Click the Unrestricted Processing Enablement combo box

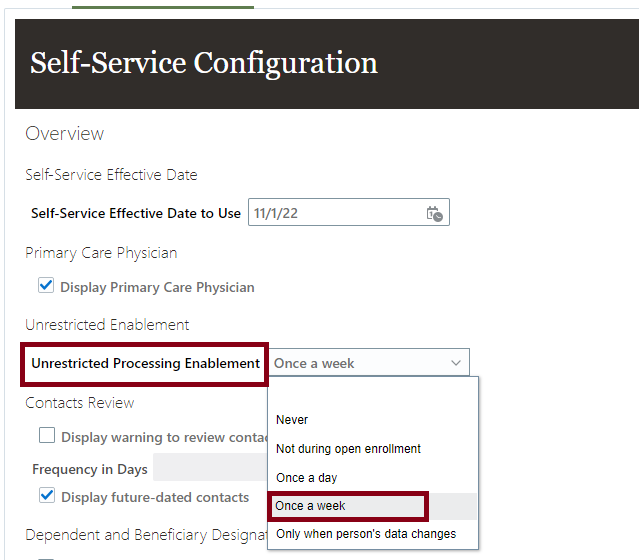(355, 363)
